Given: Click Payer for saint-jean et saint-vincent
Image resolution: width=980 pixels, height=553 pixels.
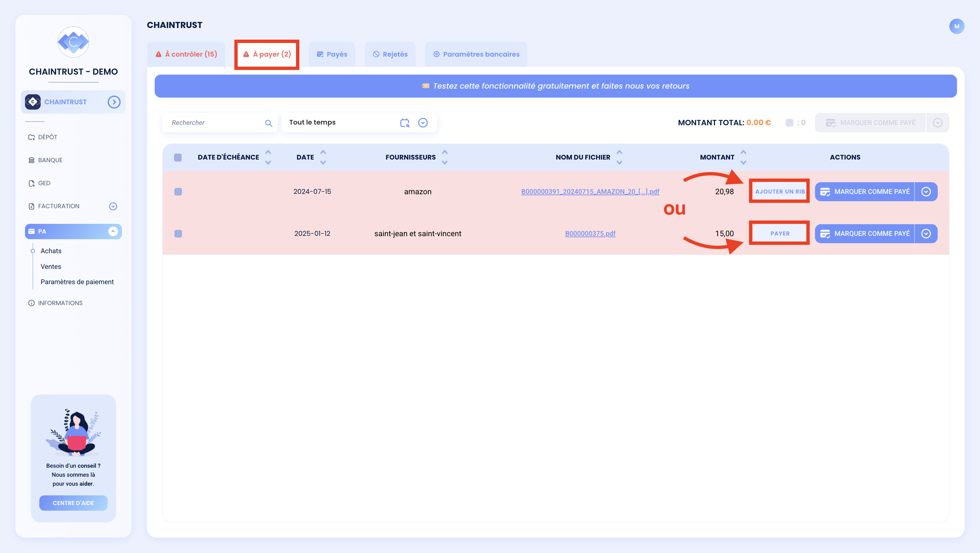Looking at the screenshot, I should click(x=780, y=234).
